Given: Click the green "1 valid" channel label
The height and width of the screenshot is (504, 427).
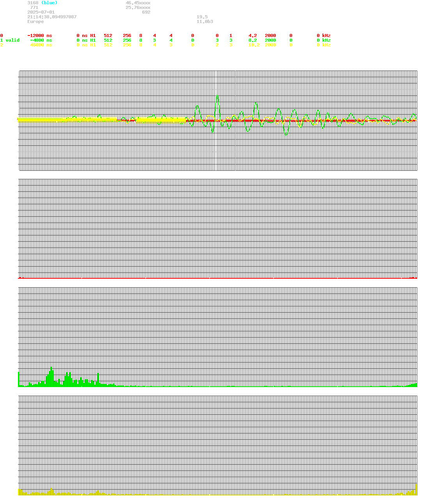Looking at the screenshot, I should pyautogui.click(x=10, y=41).
